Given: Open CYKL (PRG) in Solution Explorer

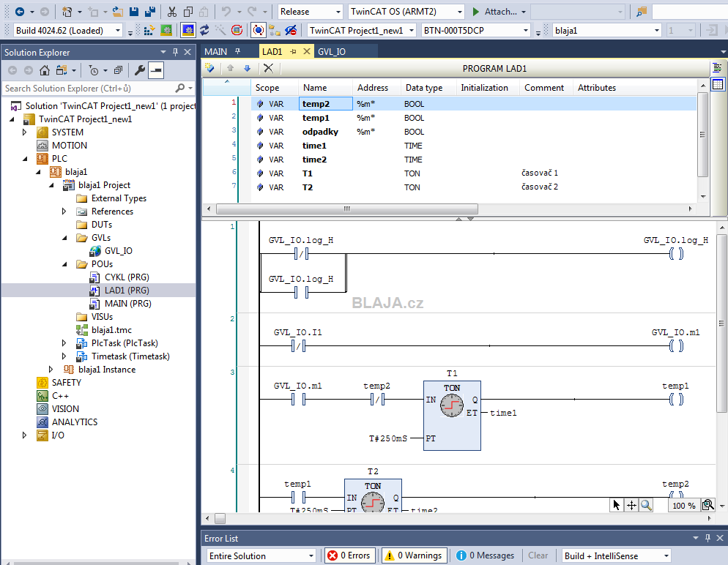Looking at the screenshot, I should point(127,277).
